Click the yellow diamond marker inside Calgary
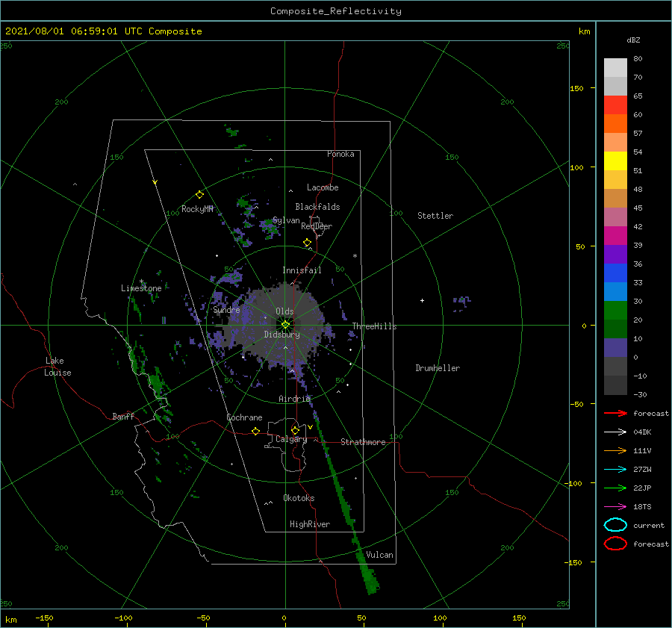 (x=295, y=430)
